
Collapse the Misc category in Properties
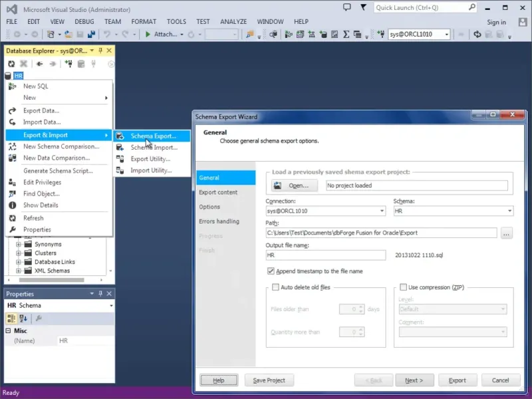point(8,331)
